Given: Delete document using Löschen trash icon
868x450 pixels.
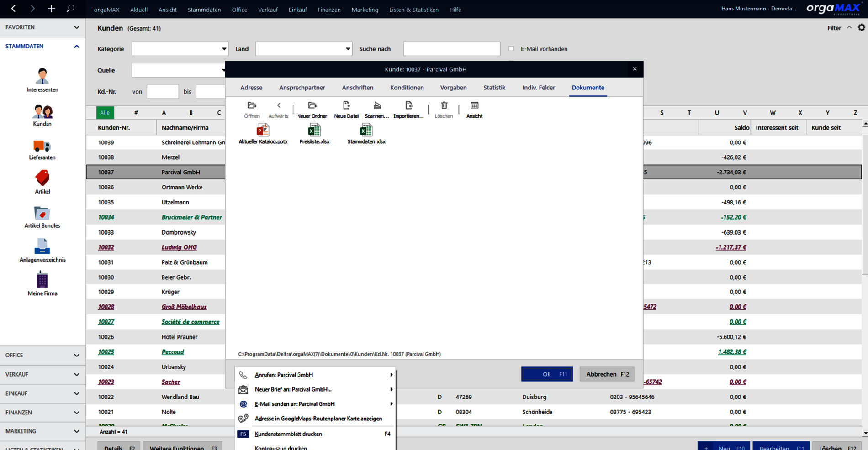Looking at the screenshot, I should (x=444, y=110).
